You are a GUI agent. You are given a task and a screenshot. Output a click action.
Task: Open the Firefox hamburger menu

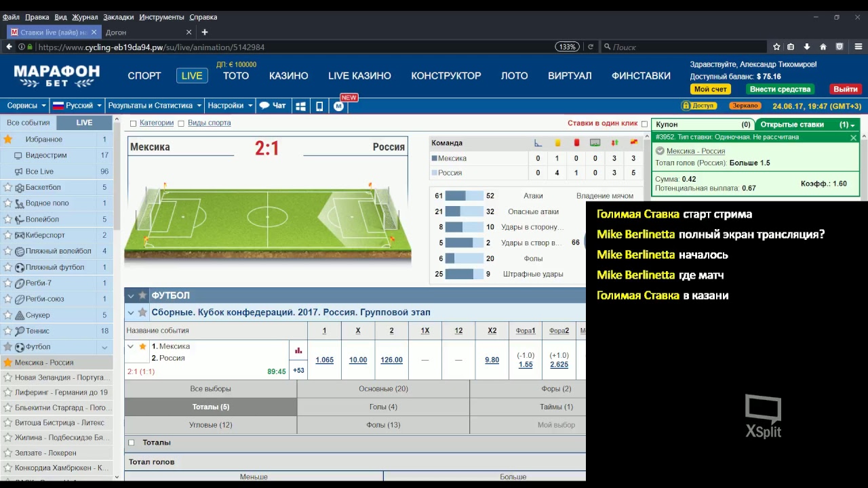coord(859,47)
